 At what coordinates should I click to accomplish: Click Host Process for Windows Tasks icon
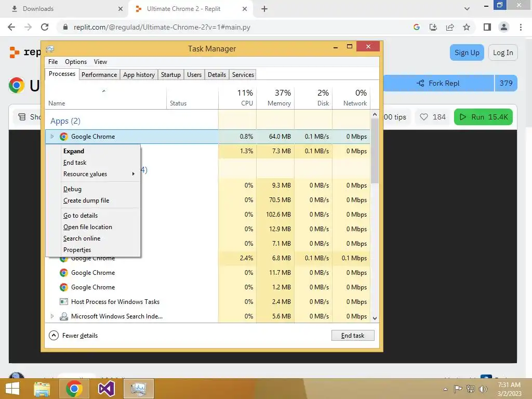[63, 302]
